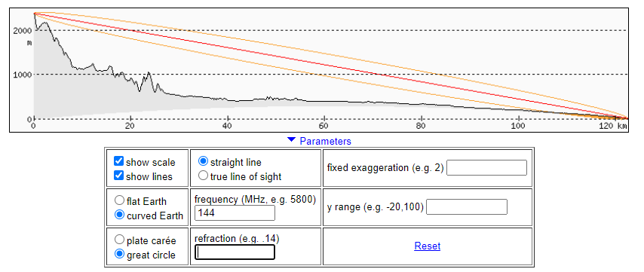644x272 pixels.
Task: Click the Reset link
Action: click(427, 246)
